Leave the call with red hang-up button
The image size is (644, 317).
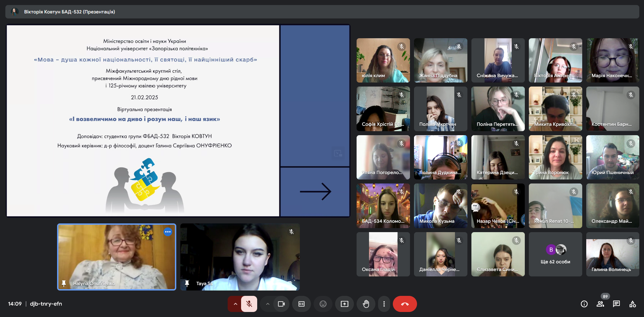tap(405, 304)
